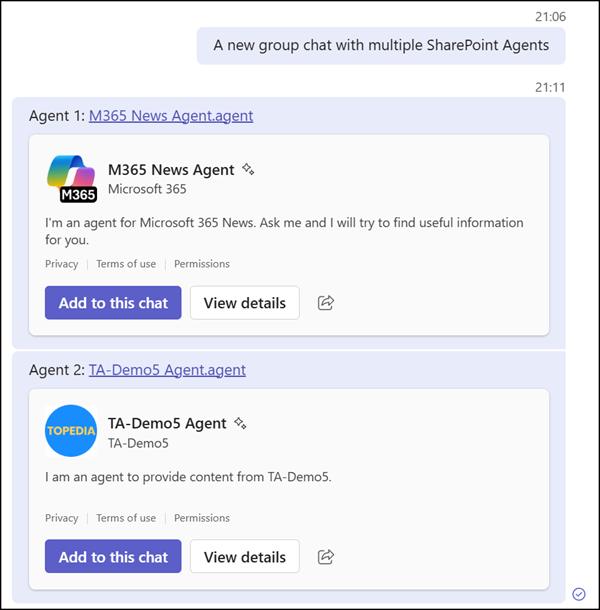The width and height of the screenshot is (600, 610).
Task: Click the message sent checkmark status icon
Action: coord(579,594)
